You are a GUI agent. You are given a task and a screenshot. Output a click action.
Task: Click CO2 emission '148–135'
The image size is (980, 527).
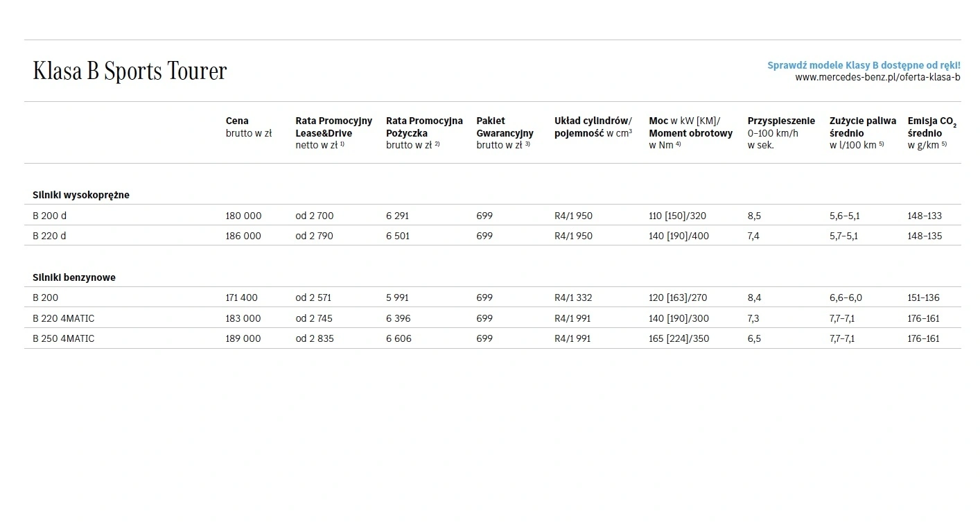click(x=925, y=236)
